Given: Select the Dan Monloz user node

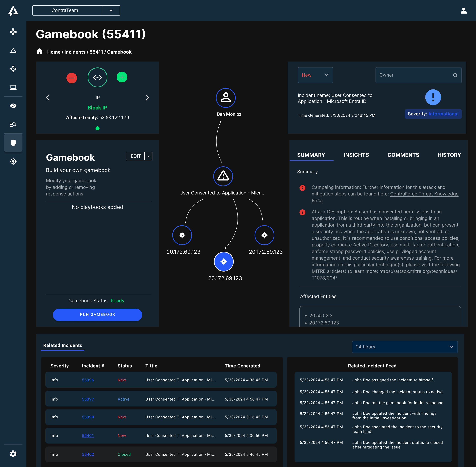Looking at the screenshot, I should point(225,98).
